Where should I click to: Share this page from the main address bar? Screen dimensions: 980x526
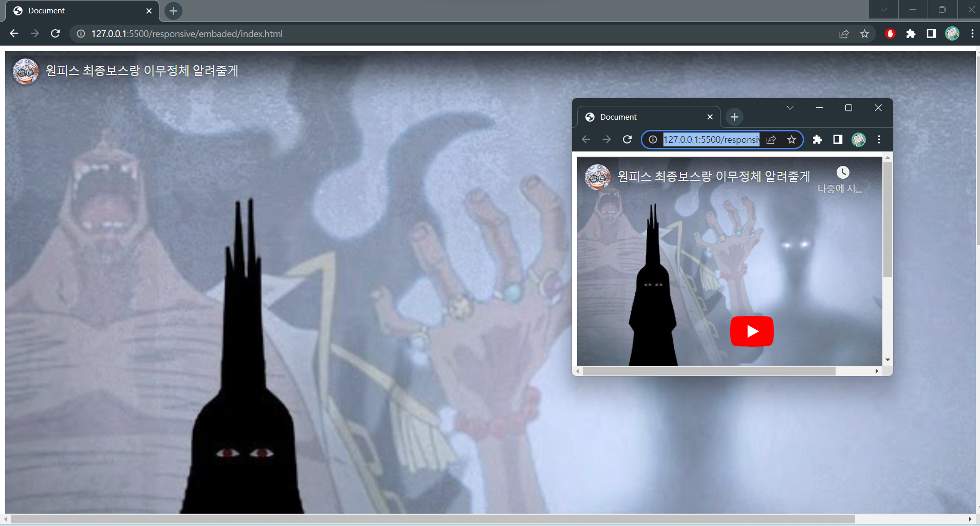(x=844, y=34)
